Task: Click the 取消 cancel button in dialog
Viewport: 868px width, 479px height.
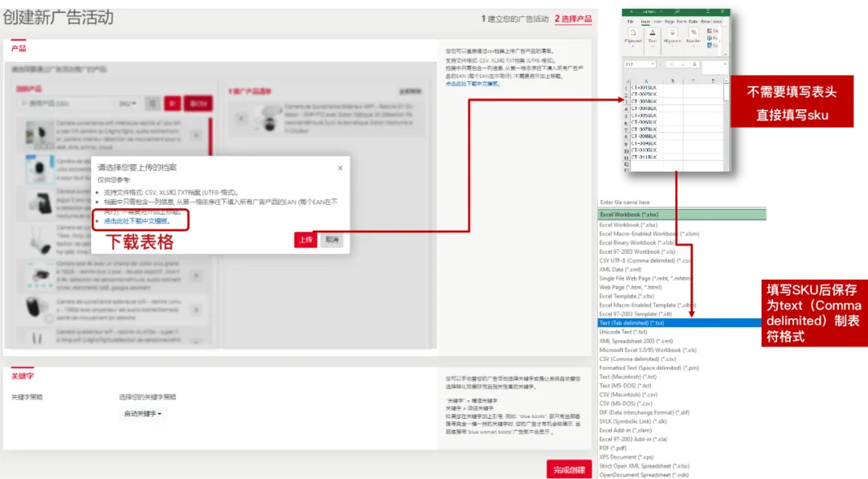Action: click(332, 239)
